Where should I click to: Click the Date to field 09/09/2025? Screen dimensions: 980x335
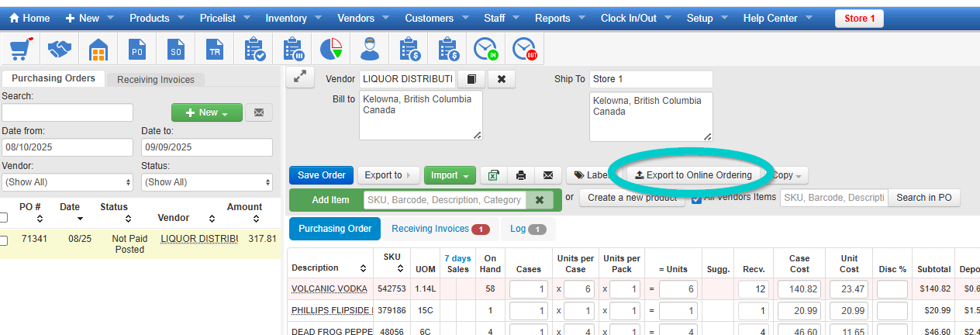tap(207, 147)
